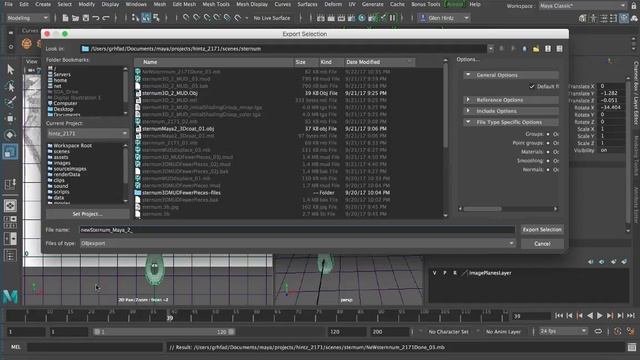Click the playback range slider bar
The width and height of the screenshot is (640, 360).
(164, 332)
